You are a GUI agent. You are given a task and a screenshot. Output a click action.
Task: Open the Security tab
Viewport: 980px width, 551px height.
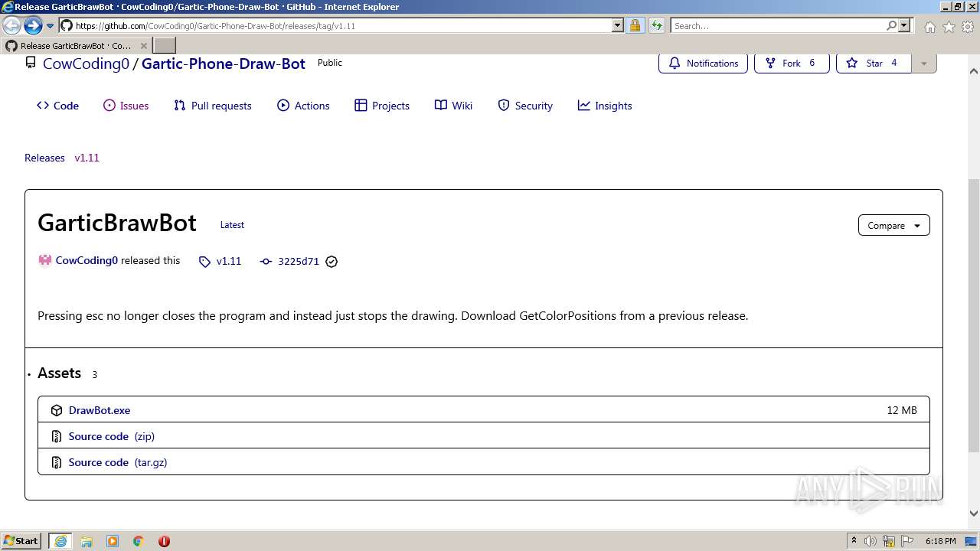click(x=525, y=106)
